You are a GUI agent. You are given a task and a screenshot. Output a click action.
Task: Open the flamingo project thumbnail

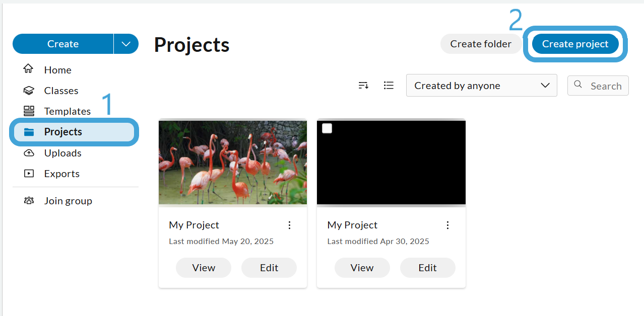pos(233,162)
